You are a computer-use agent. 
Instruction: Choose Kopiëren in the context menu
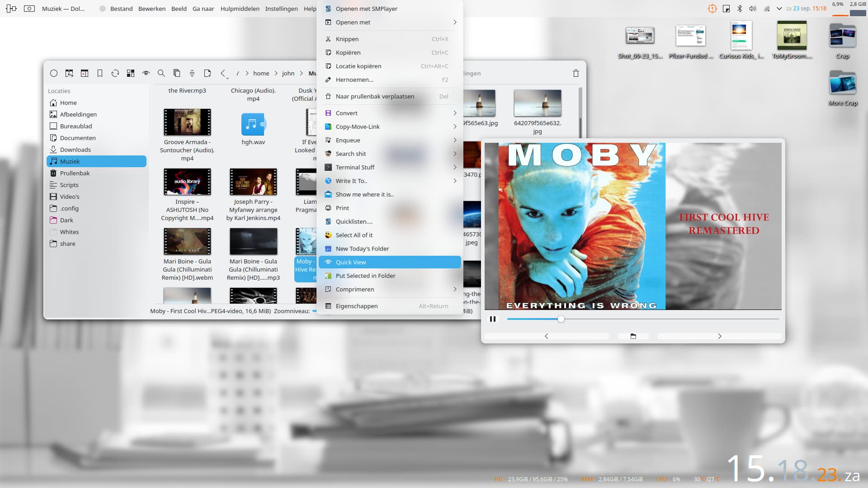click(x=390, y=52)
